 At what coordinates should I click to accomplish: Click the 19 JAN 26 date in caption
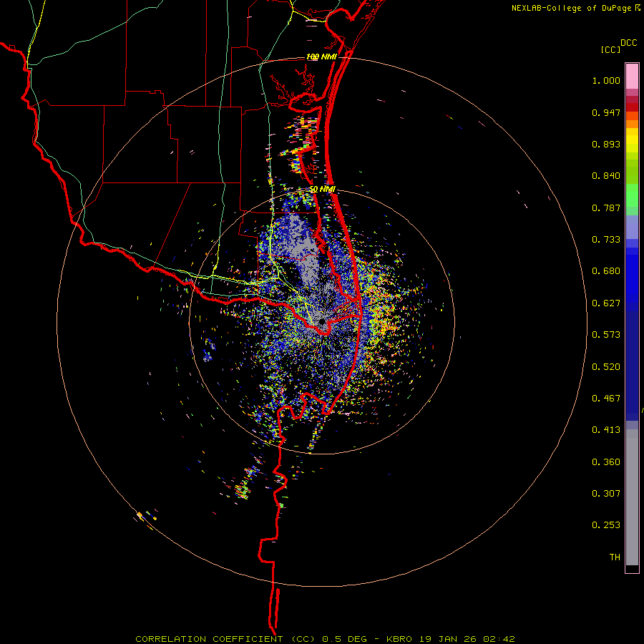(448, 639)
